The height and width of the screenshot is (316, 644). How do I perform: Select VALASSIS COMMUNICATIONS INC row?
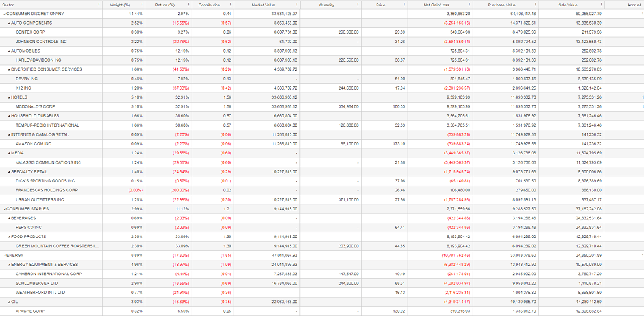pyautogui.click(x=322, y=162)
